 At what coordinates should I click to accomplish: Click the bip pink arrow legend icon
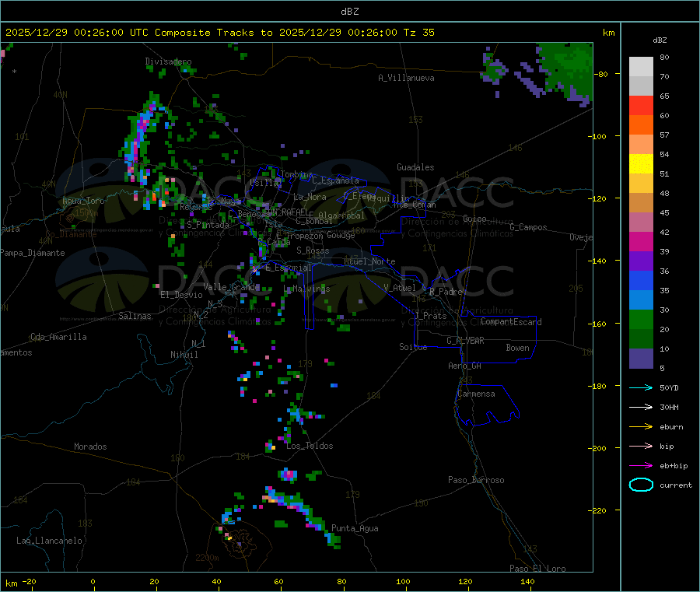point(641,446)
